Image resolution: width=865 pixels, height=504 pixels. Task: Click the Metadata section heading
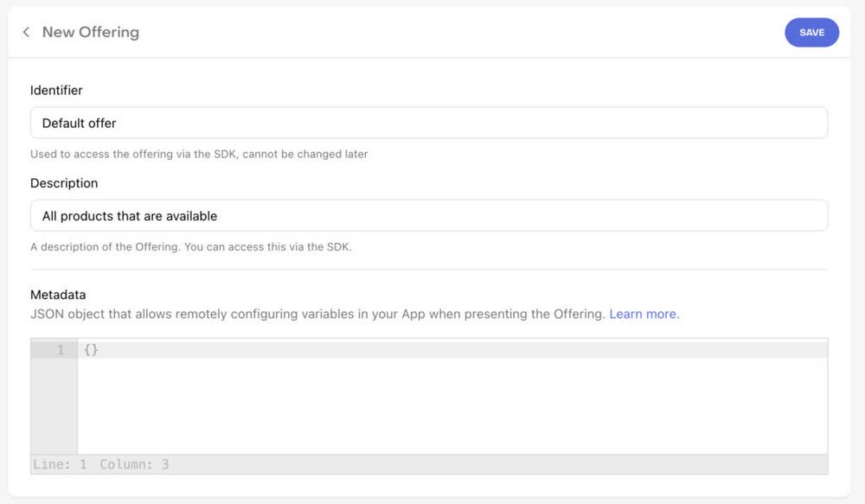(58, 295)
